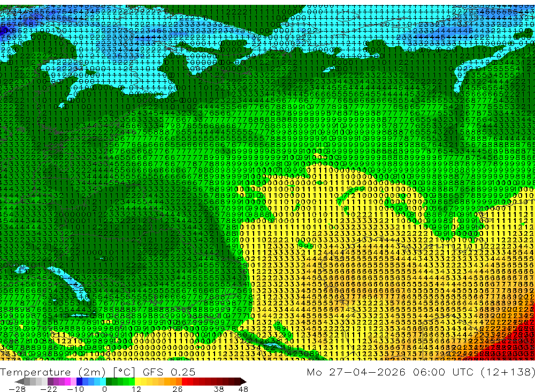Click the '-22' legend value
Image resolution: width=535 pixels, height=392 pixels.
tap(49, 389)
